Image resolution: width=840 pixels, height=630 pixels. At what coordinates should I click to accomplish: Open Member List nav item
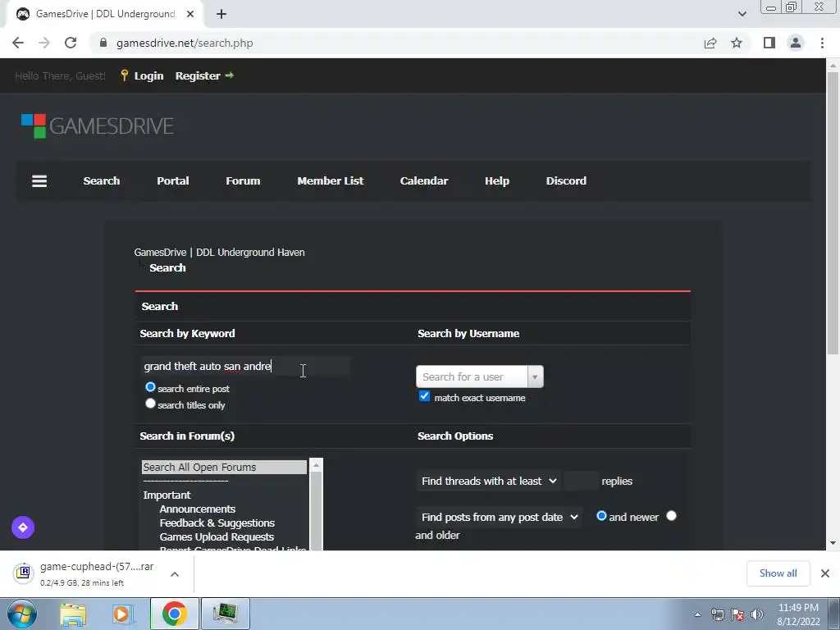click(x=330, y=181)
